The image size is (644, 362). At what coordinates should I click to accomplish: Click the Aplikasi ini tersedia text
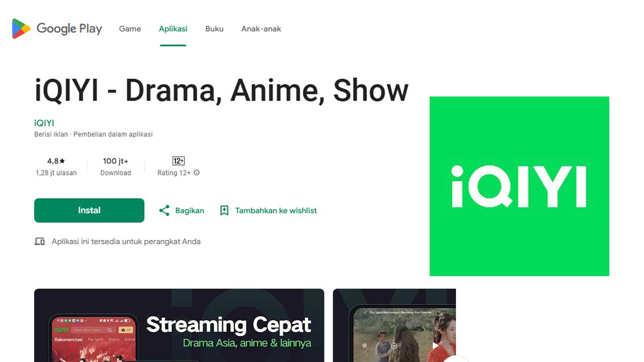(126, 241)
